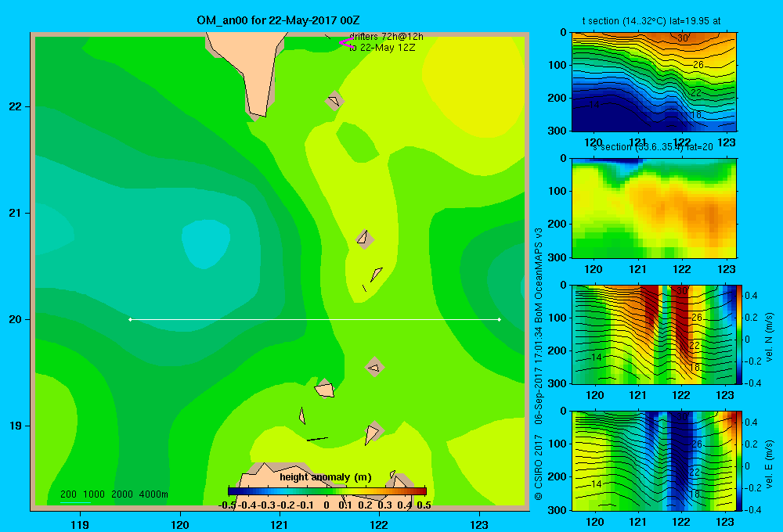The image size is (783, 532).
Task: Click the magenta drifter track marker
Action: 347,43
